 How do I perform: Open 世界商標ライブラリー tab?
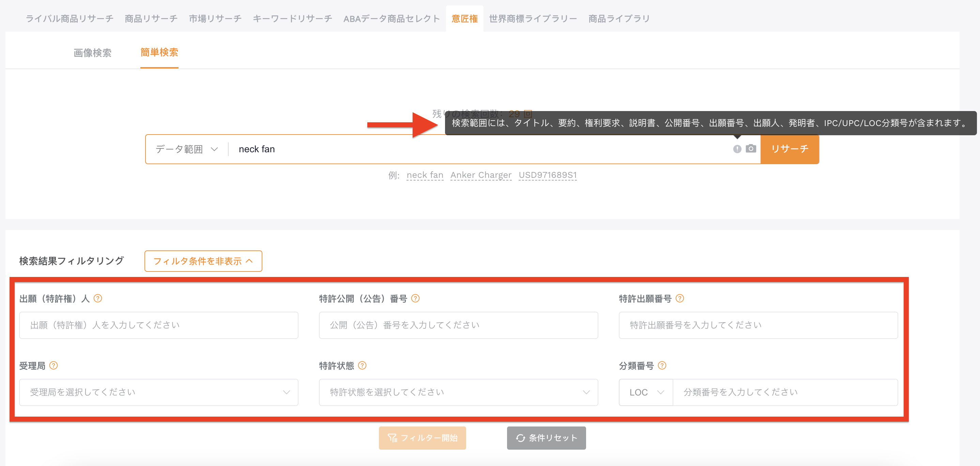coord(533,18)
